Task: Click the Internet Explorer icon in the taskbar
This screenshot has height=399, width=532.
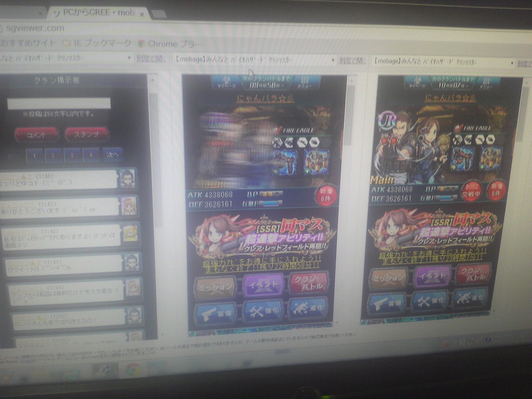Action: click(73, 374)
